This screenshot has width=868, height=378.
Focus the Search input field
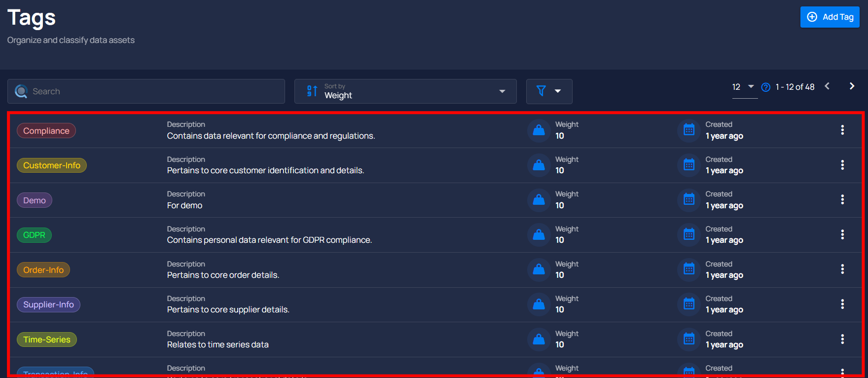click(146, 91)
